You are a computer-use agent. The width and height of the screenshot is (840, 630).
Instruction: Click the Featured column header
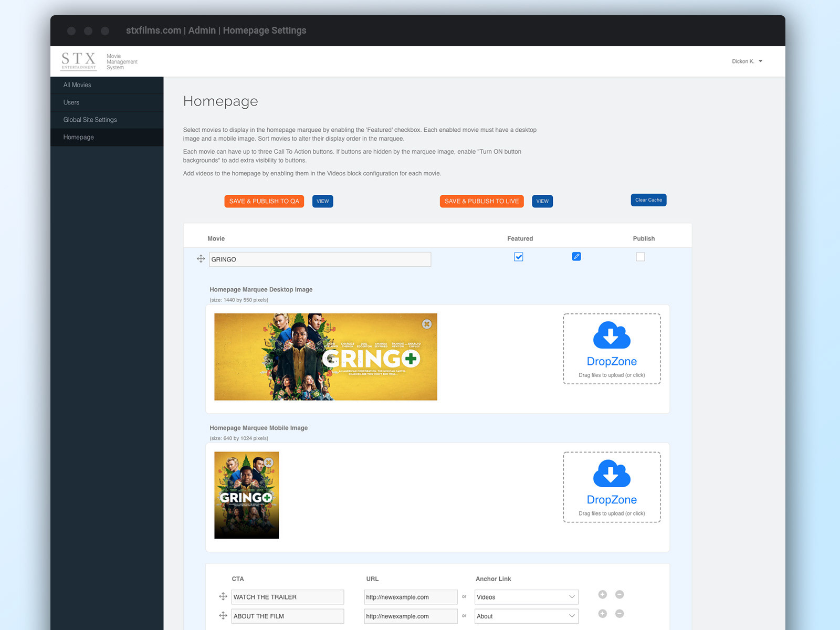coord(520,238)
